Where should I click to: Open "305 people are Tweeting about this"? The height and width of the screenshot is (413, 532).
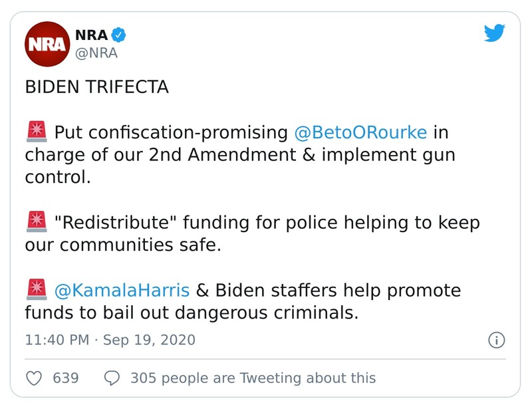[253, 378]
